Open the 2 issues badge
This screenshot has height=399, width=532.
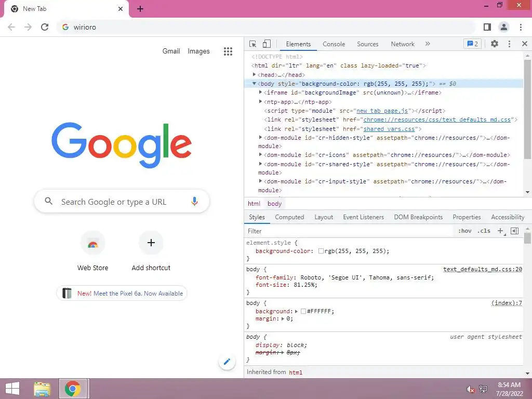tap(472, 44)
